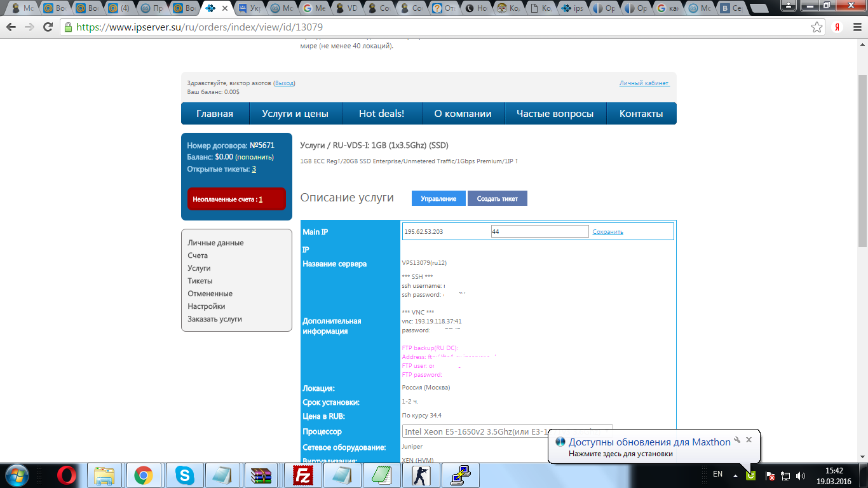868x488 pixels.
Task: Click the Создать тикет button
Action: click(498, 198)
